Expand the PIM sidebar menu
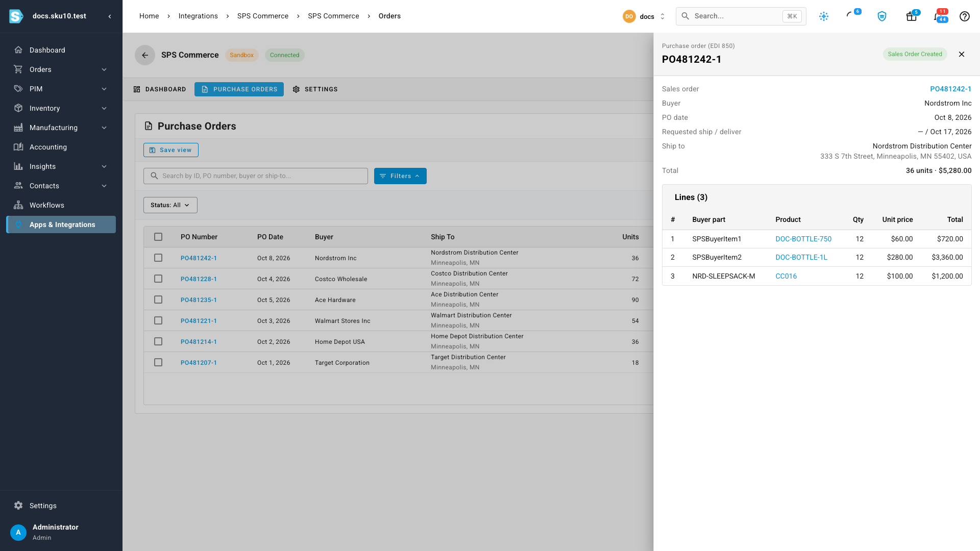 [61, 89]
